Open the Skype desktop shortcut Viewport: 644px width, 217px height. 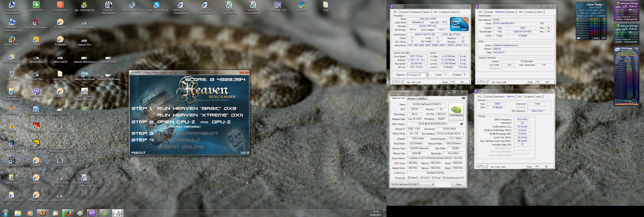coord(157,6)
